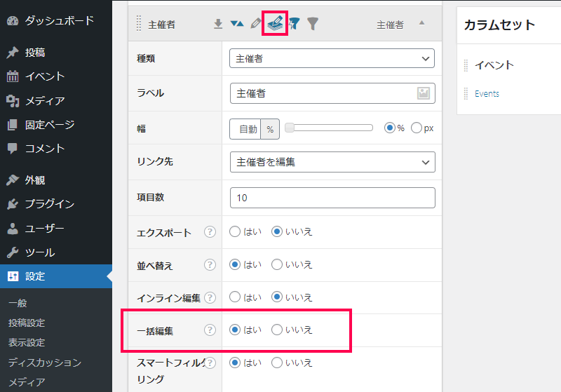The image size is (561, 392).
Task: Select いいえ for スマートフィルタリング
Action: coord(276,363)
